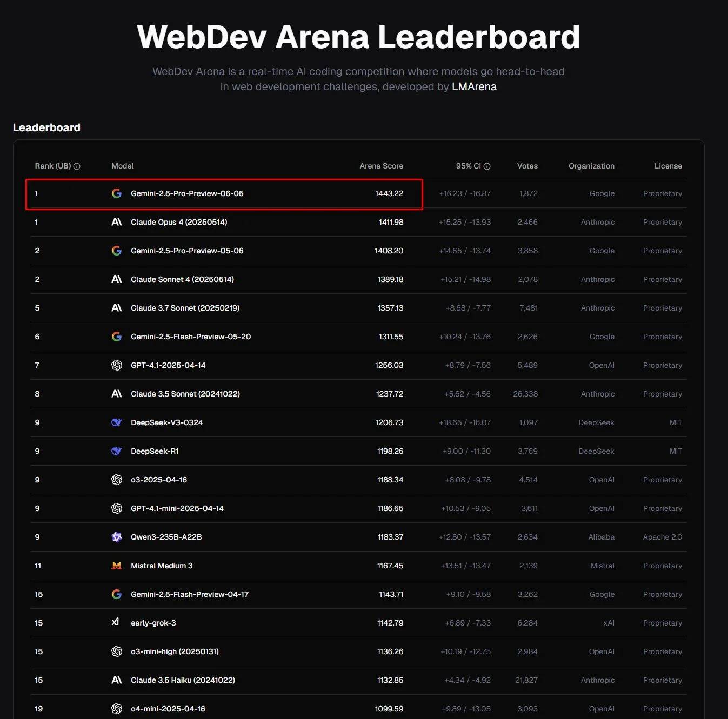Click the DeepSeek whale logo beside DeepSeek-V3-0324
The width and height of the screenshot is (728, 719).
click(x=116, y=422)
